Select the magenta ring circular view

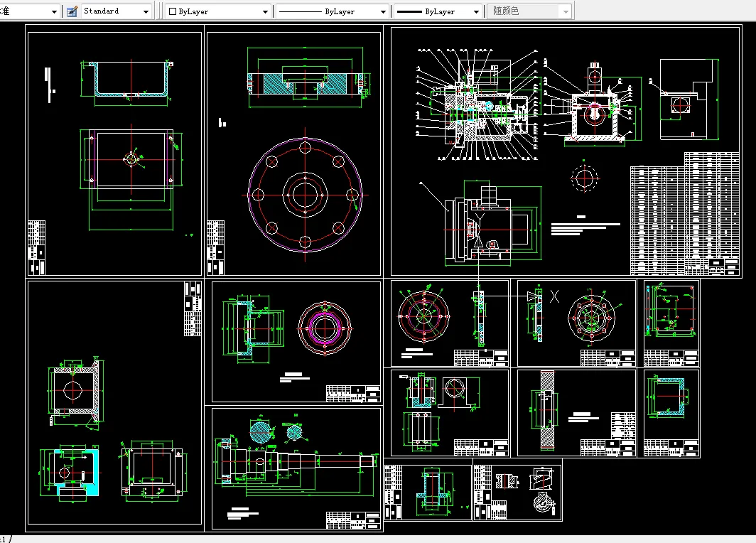pyautogui.click(x=325, y=328)
